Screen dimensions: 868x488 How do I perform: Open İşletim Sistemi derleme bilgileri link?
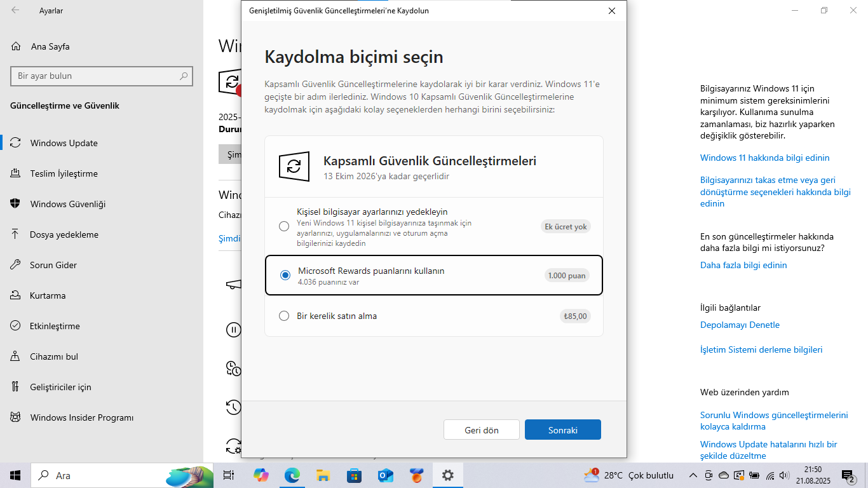coord(761,349)
